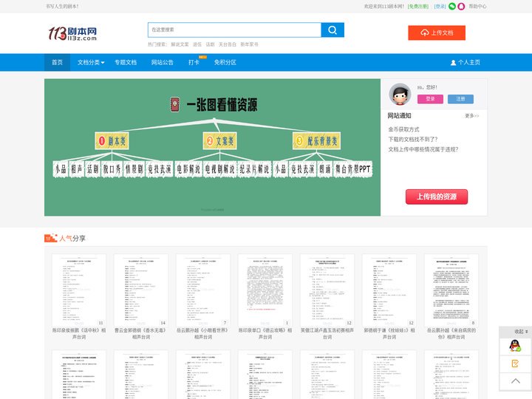Click title 岳云鹏孙越《小眼看世界》相声台词

coord(203,333)
